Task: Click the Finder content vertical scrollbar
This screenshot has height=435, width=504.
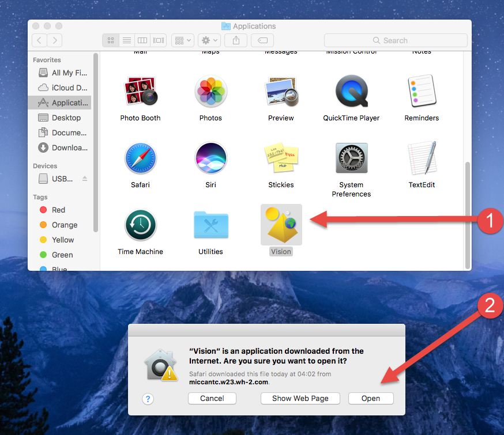Action: [467, 215]
